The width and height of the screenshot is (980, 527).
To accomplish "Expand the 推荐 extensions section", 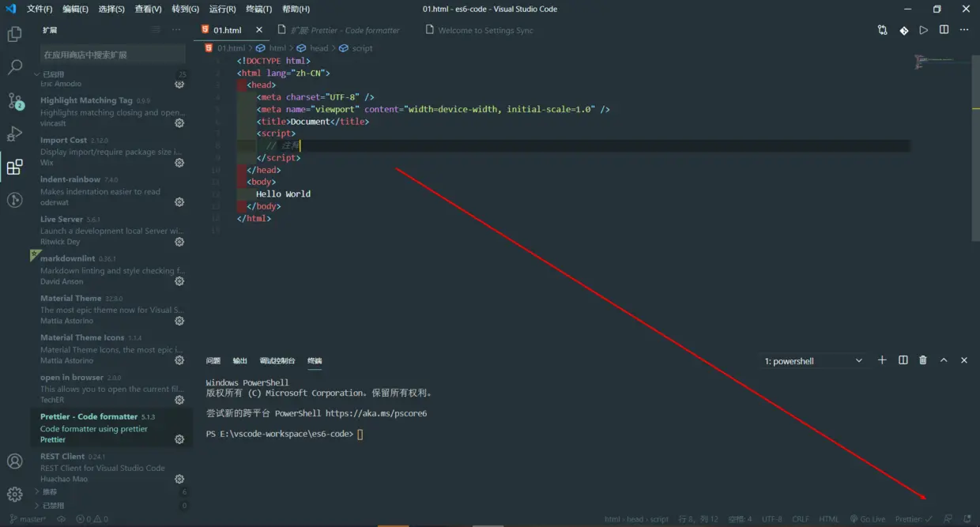I will [111, 491].
